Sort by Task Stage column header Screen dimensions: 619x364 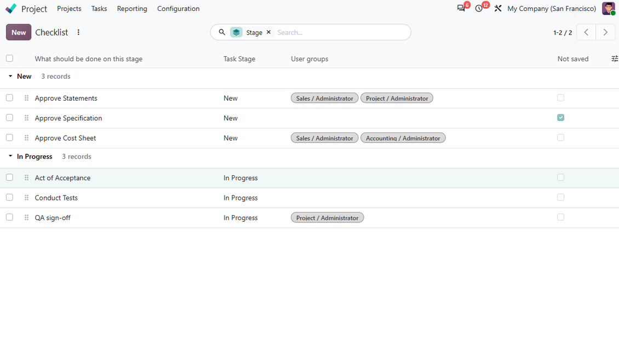239,59
